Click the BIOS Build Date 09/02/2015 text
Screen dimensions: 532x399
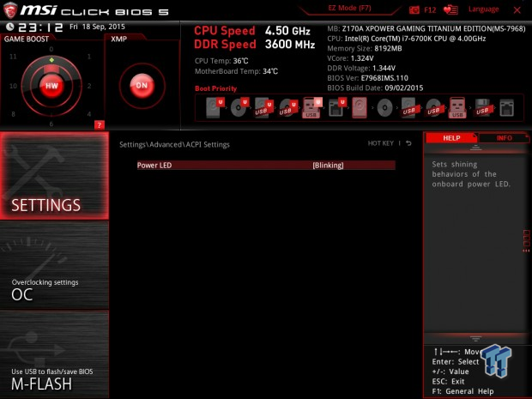(375, 88)
